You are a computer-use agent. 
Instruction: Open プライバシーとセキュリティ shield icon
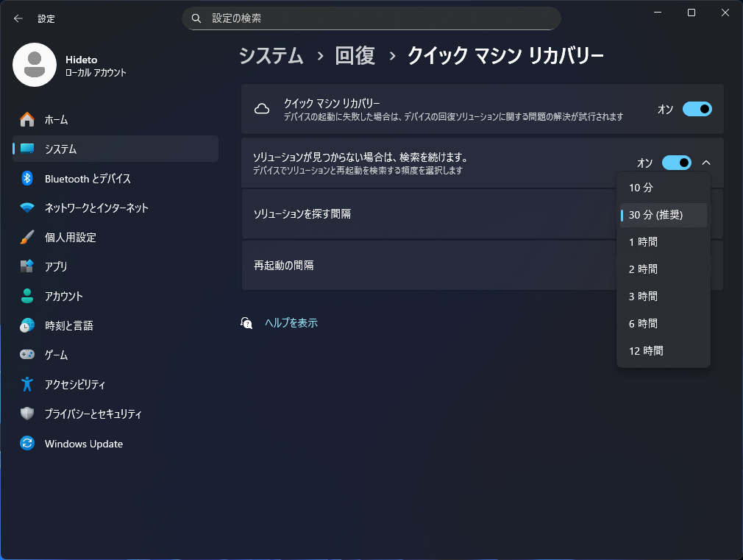28,414
